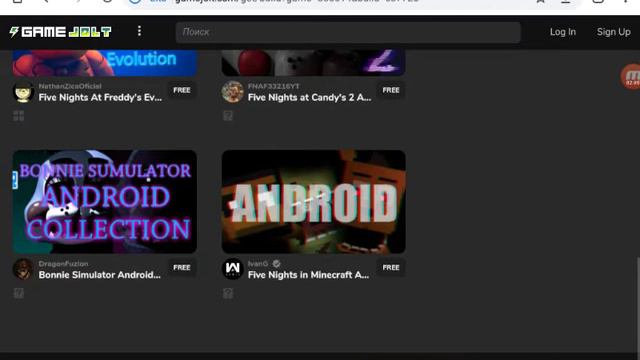Click platform icon under Five Nights in Minecraft
The image size is (640, 360).
[x=228, y=293]
